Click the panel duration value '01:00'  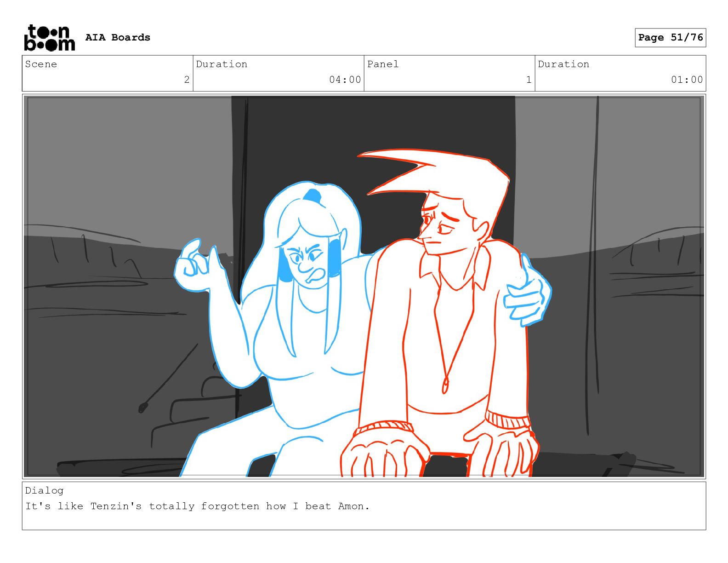[x=687, y=80]
